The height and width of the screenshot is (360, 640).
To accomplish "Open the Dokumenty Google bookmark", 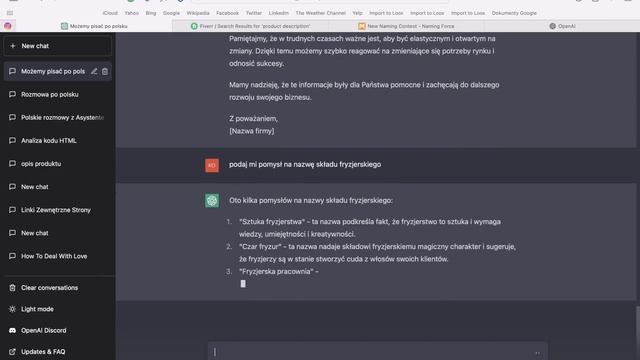I will [514, 13].
